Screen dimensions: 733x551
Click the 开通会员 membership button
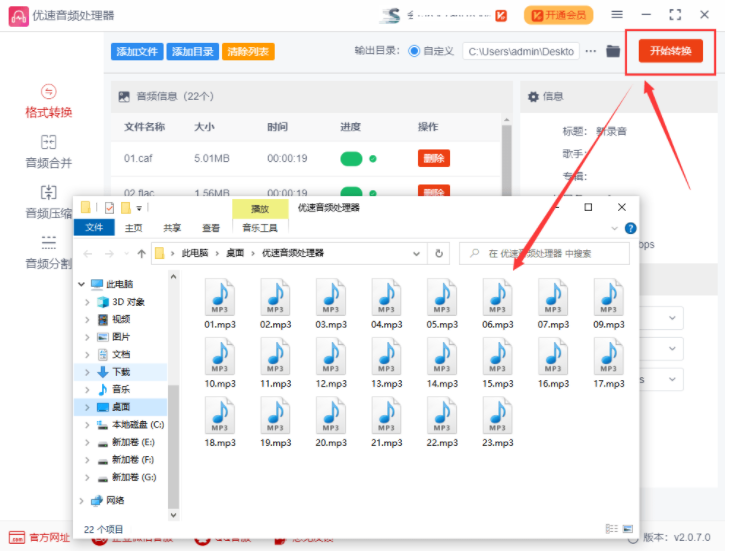559,15
